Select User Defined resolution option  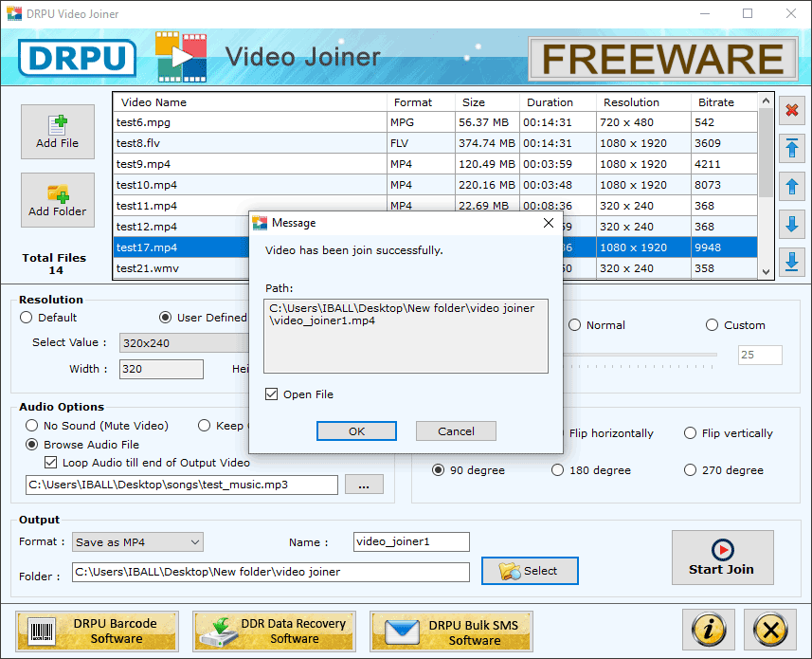[x=203, y=318]
